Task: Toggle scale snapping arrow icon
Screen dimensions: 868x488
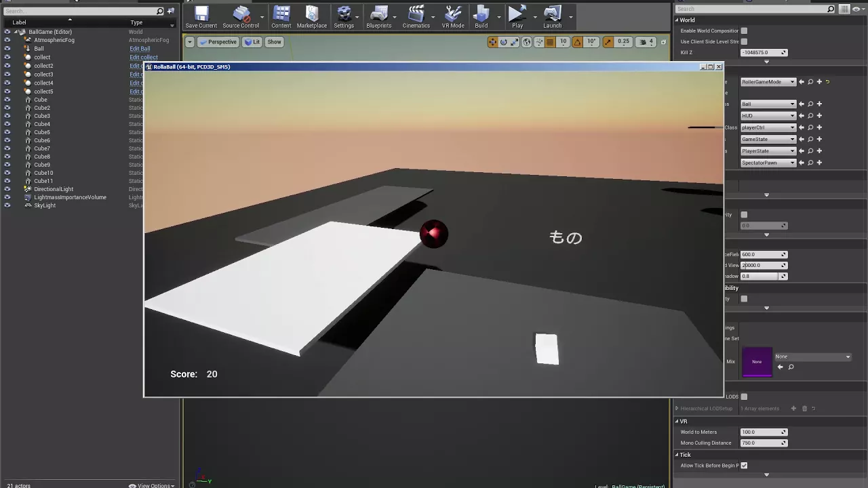Action: point(608,42)
